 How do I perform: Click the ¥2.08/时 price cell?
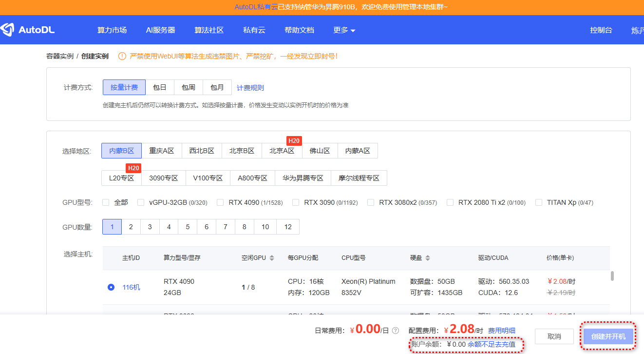(x=561, y=281)
